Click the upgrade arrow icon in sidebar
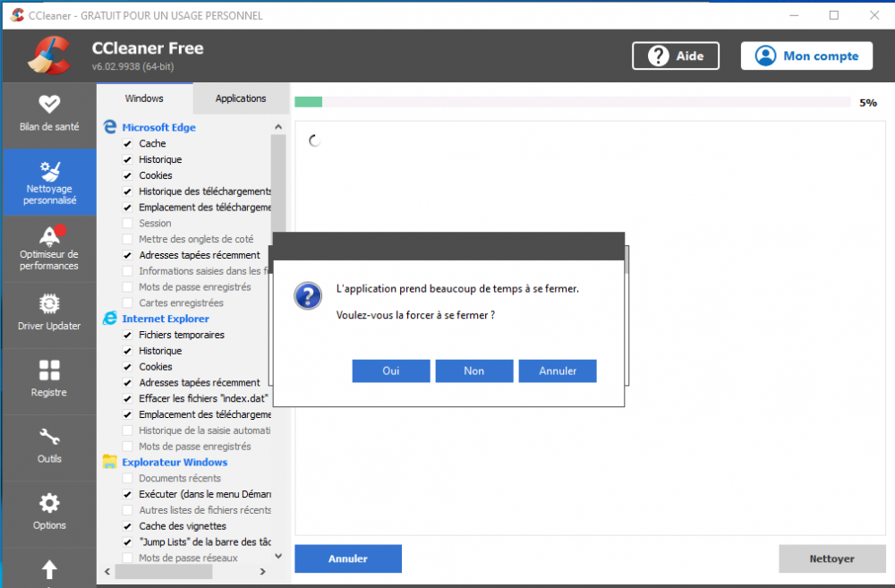The image size is (895, 588). pyautogui.click(x=49, y=569)
